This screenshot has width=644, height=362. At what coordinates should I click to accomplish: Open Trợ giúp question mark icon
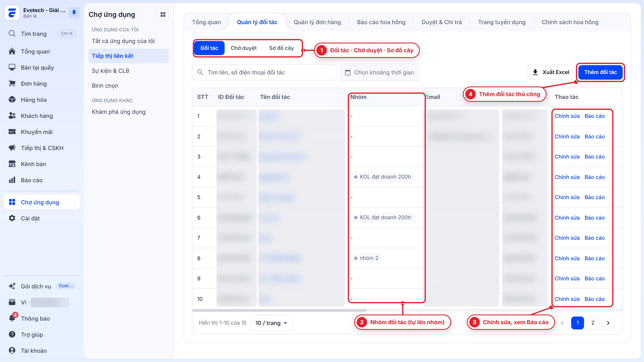(12, 334)
